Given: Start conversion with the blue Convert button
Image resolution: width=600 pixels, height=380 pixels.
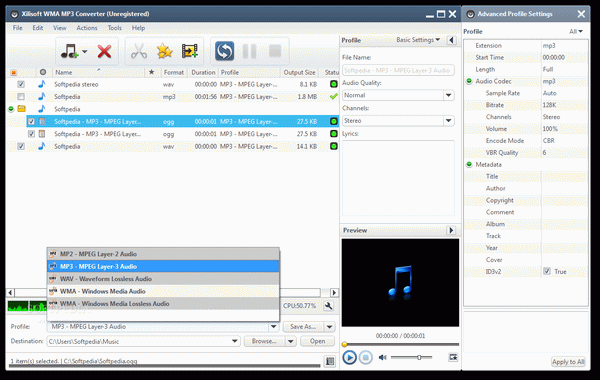Looking at the screenshot, I should click(224, 51).
